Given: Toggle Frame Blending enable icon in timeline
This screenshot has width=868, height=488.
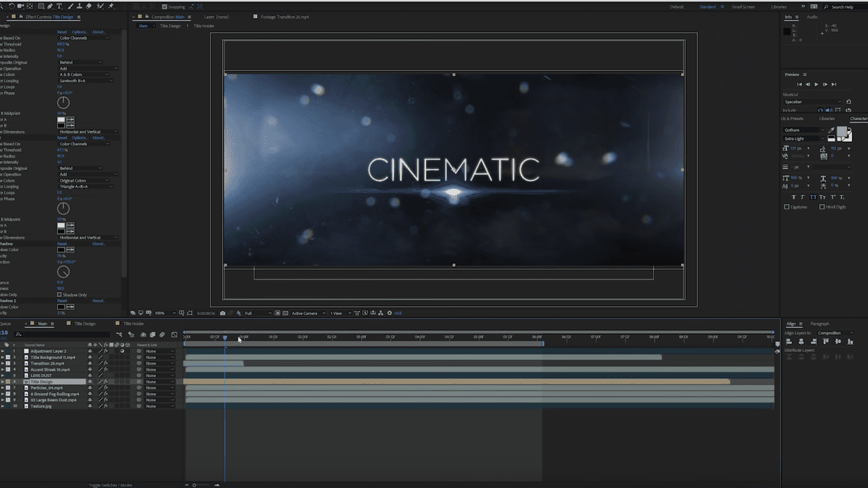Looking at the screenshot, I should pyautogui.click(x=153, y=335).
